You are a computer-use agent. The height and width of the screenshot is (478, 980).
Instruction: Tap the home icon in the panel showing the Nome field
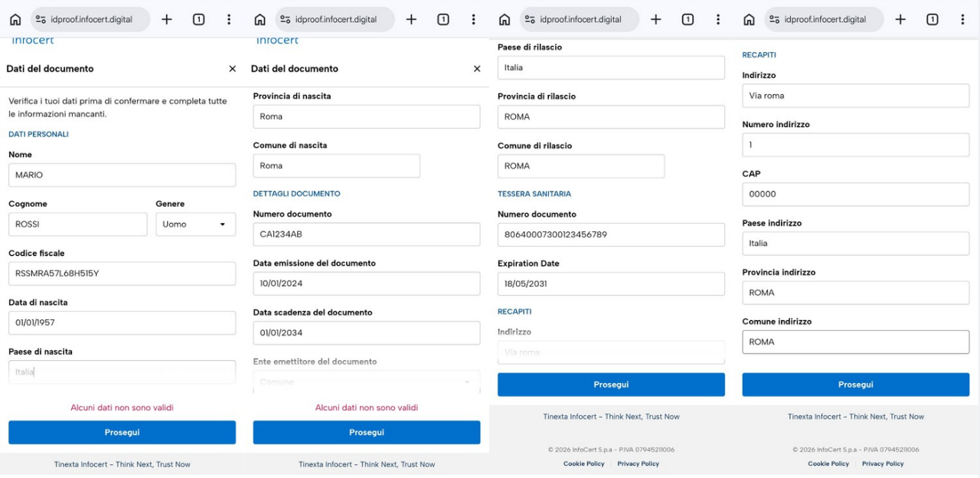[x=15, y=20]
